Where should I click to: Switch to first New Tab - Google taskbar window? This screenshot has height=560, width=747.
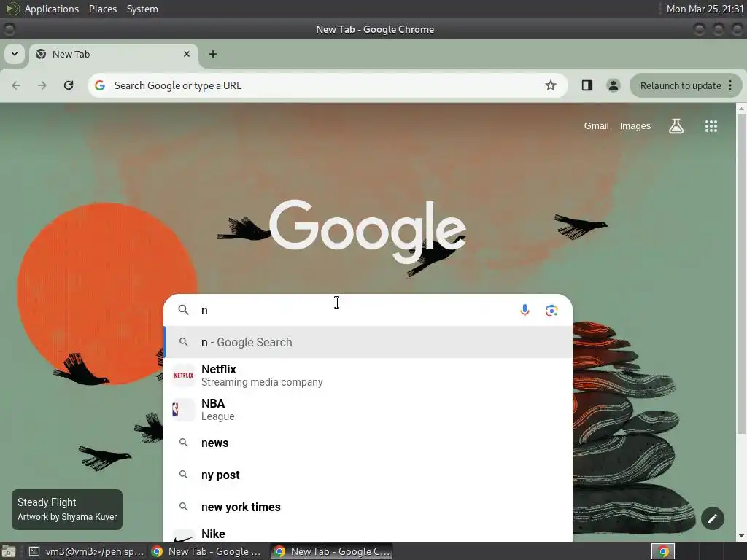[x=207, y=551]
